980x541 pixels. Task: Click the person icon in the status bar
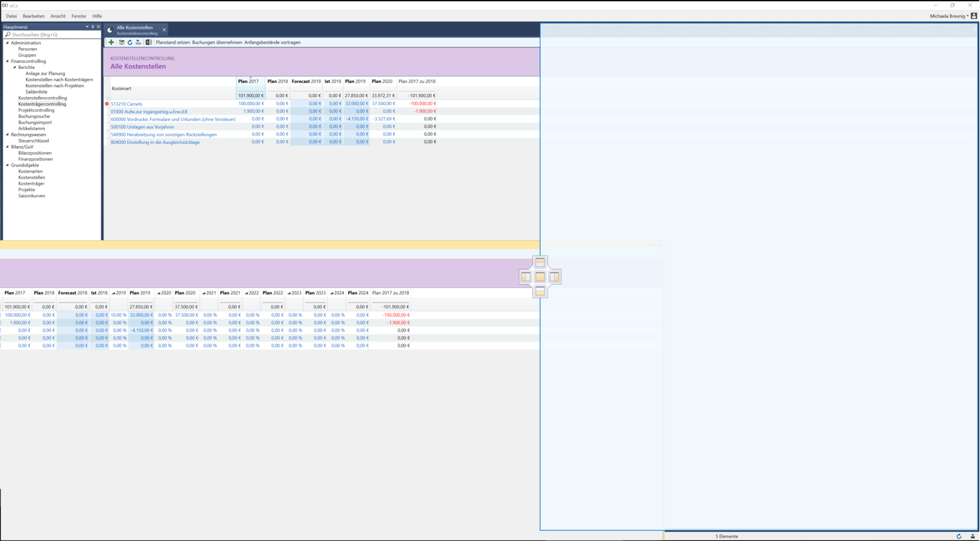973,536
